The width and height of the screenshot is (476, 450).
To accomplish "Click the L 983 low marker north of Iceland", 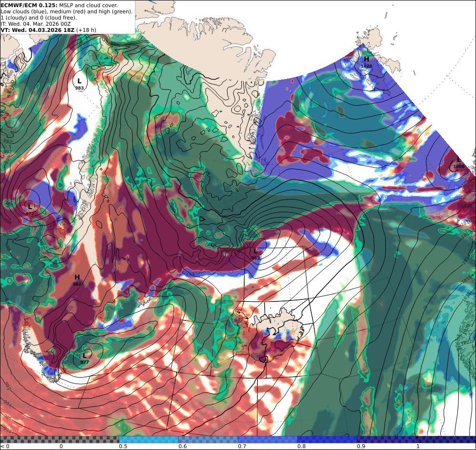I will [256, 254].
